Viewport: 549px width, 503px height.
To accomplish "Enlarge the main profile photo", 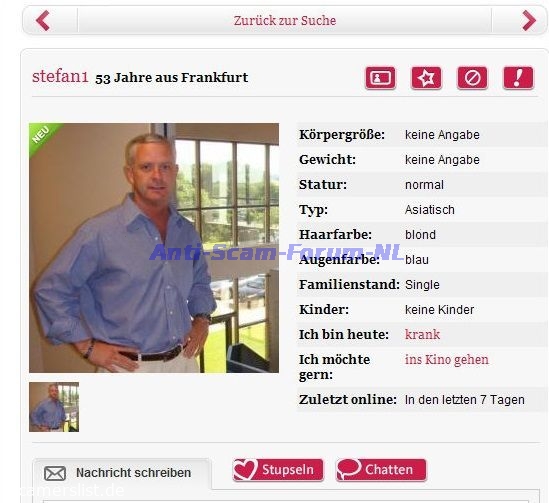I will click(154, 248).
